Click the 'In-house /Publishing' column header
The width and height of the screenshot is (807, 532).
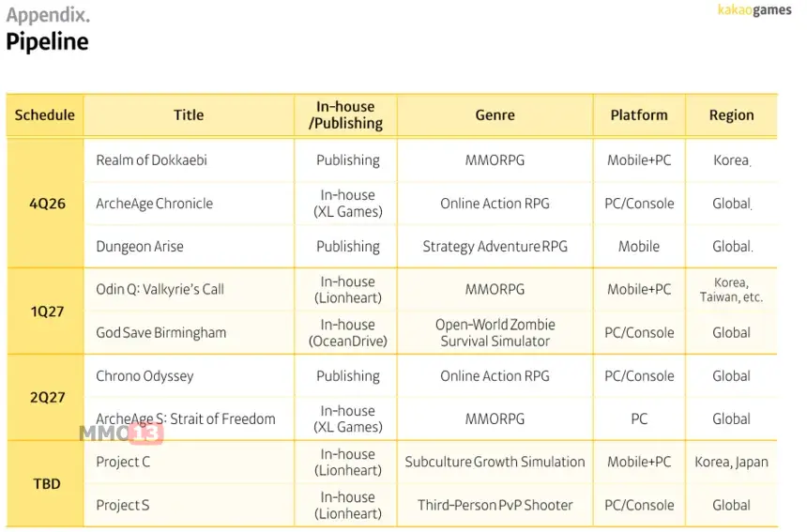(345, 114)
